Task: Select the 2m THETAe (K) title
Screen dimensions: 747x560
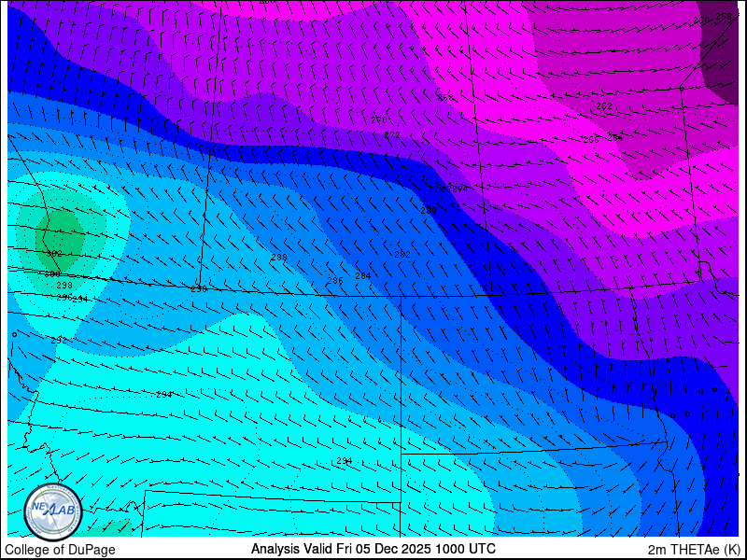Action: click(695, 549)
